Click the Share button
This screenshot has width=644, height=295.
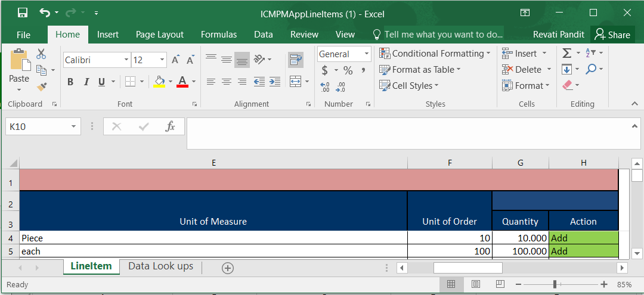[612, 35]
